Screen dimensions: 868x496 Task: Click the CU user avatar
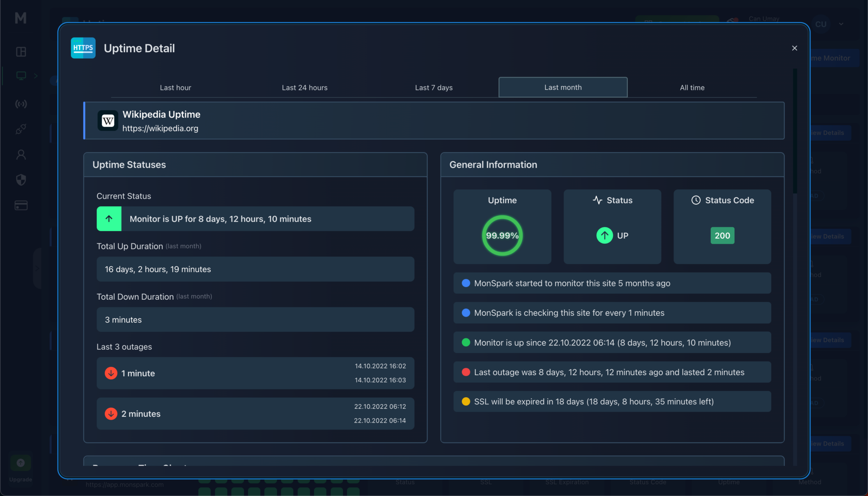821,24
